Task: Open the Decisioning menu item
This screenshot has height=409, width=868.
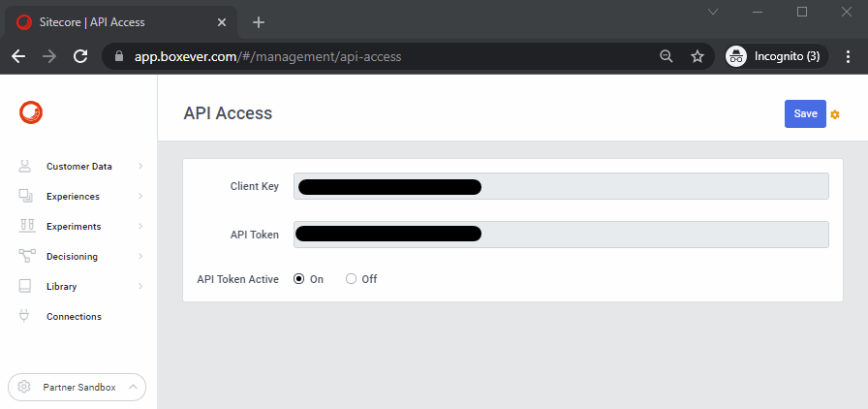Action: pos(72,257)
